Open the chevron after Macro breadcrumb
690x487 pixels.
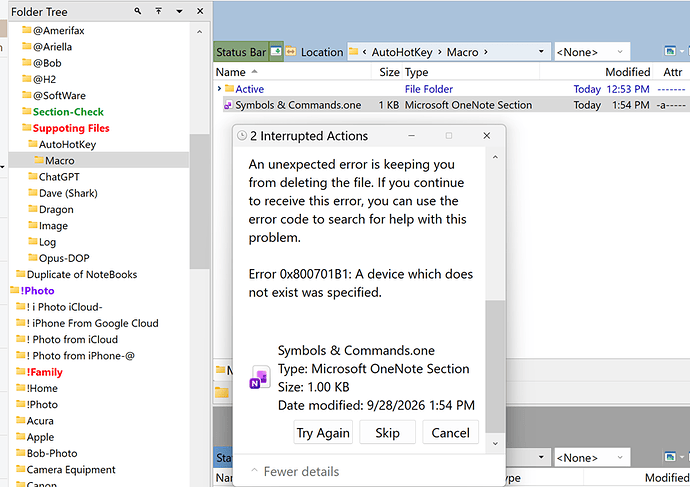pos(486,52)
